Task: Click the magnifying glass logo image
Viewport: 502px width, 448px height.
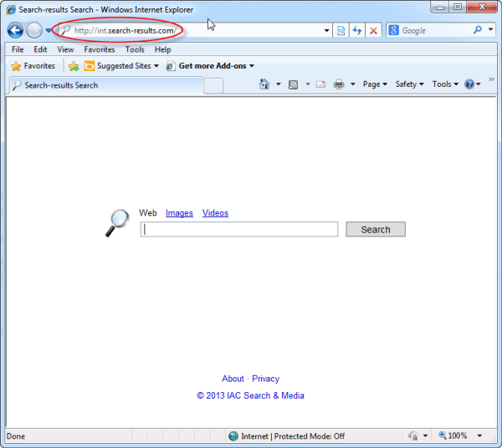Action: 117,223
